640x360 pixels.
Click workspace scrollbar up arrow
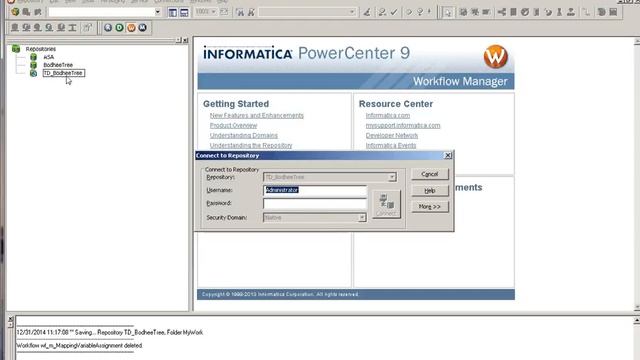(637, 41)
